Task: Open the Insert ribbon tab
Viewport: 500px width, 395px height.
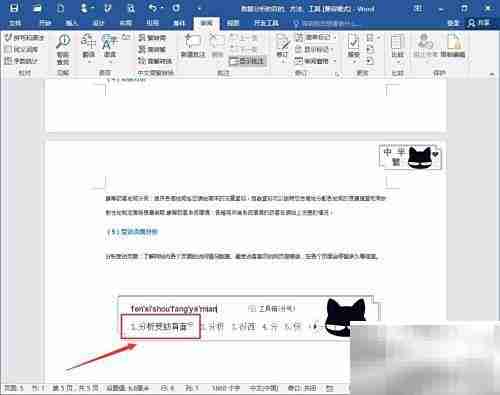Action: [x=72, y=23]
